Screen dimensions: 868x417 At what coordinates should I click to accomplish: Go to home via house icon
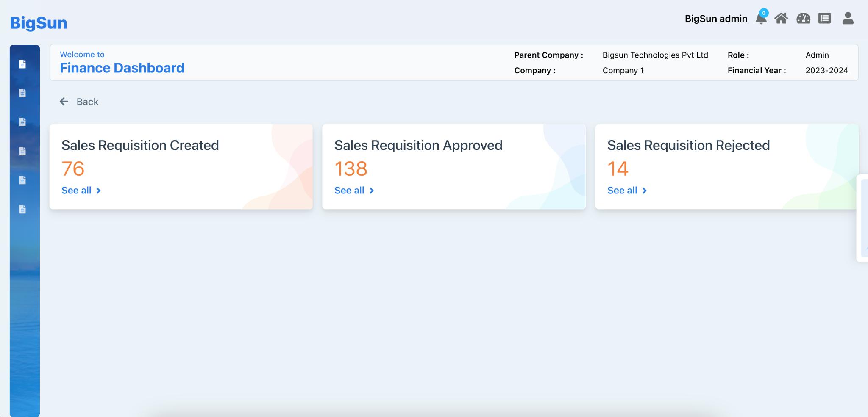tap(781, 19)
